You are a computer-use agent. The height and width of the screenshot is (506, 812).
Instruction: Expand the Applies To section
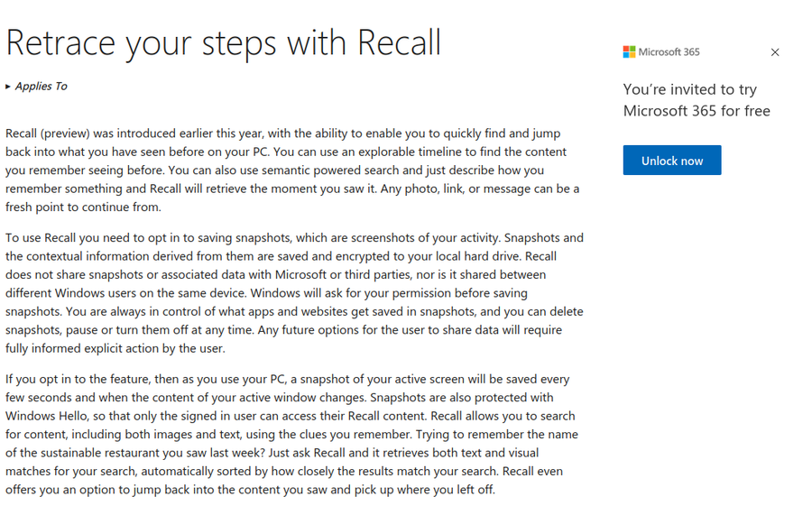pyautogui.click(x=36, y=87)
